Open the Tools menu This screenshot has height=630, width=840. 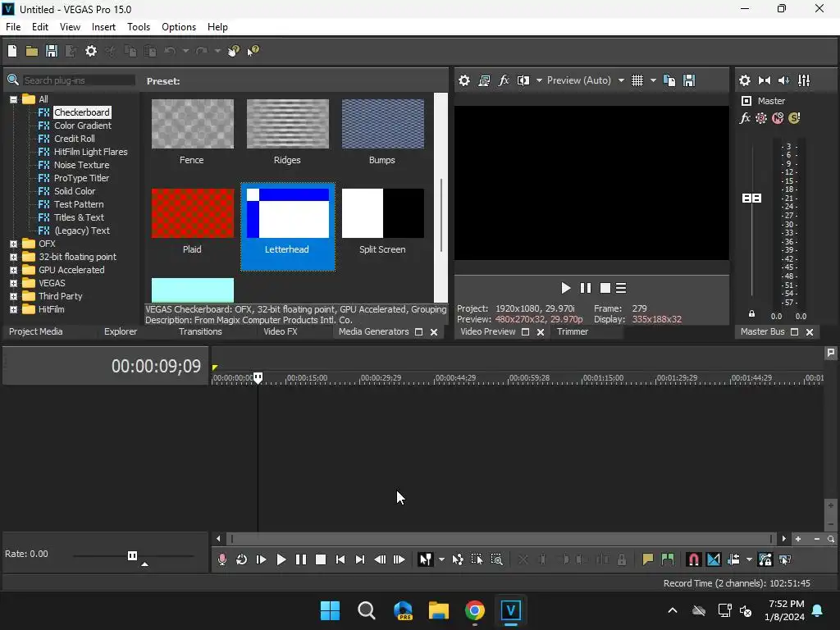point(138,27)
